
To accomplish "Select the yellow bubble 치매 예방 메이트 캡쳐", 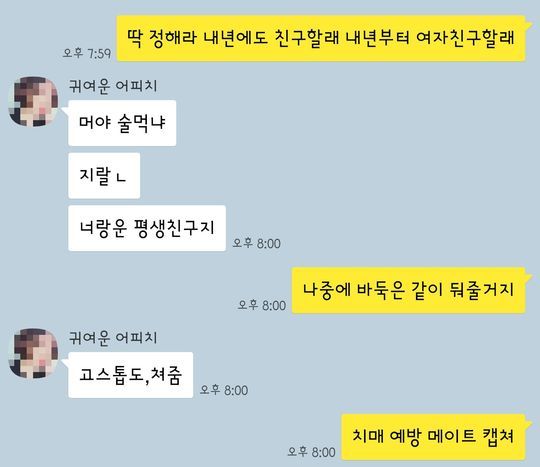I will pos(433,437).
